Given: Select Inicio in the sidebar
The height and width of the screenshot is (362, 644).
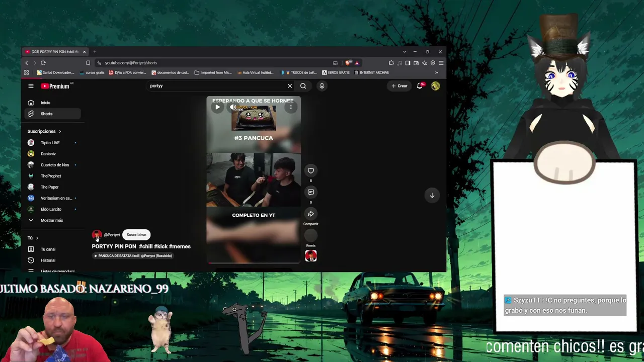Looking at the screenshot, I should [52, 103].
